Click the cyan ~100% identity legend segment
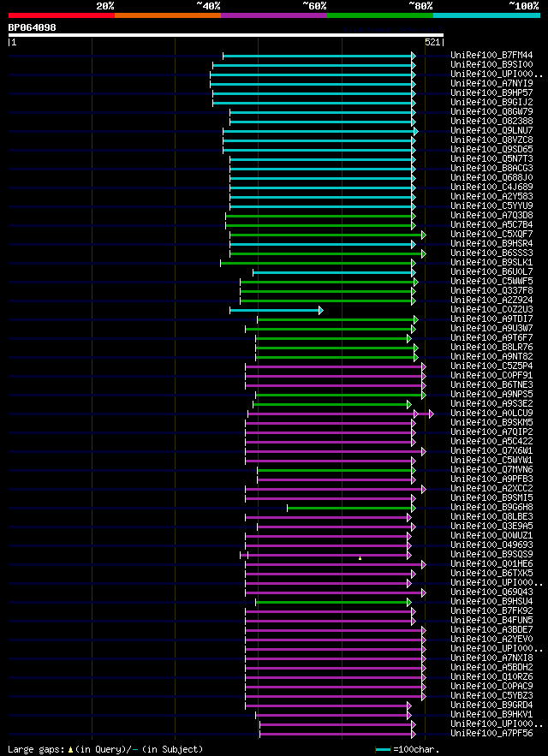Image resolution: width=548 pixels, height=756 pixels. tap(486, 15)
